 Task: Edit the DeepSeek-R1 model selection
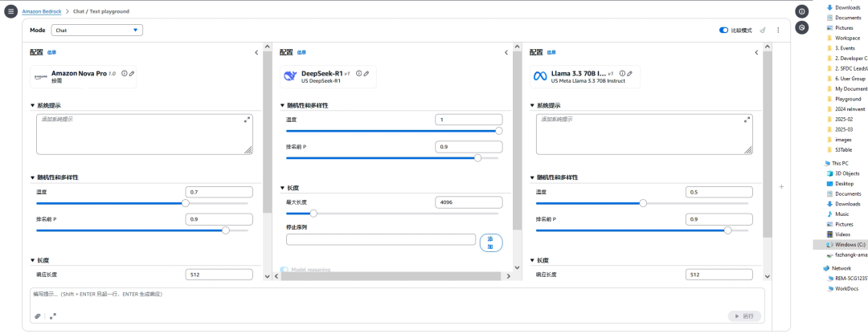[366, 73]
